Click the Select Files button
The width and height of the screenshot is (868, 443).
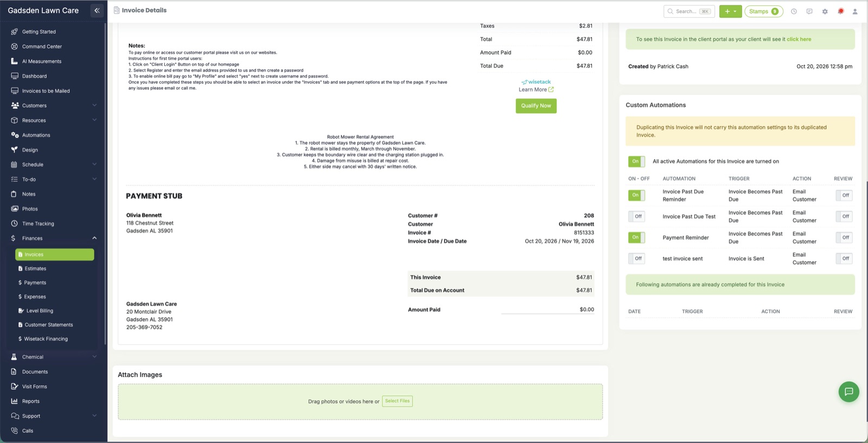(x=397, y=401)
